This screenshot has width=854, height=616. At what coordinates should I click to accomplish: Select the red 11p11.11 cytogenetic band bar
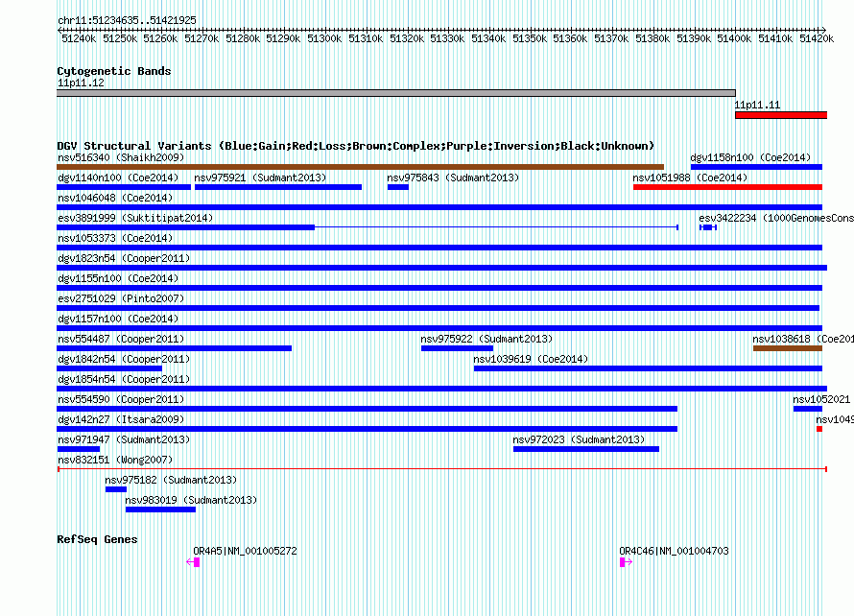coord(781,115)
